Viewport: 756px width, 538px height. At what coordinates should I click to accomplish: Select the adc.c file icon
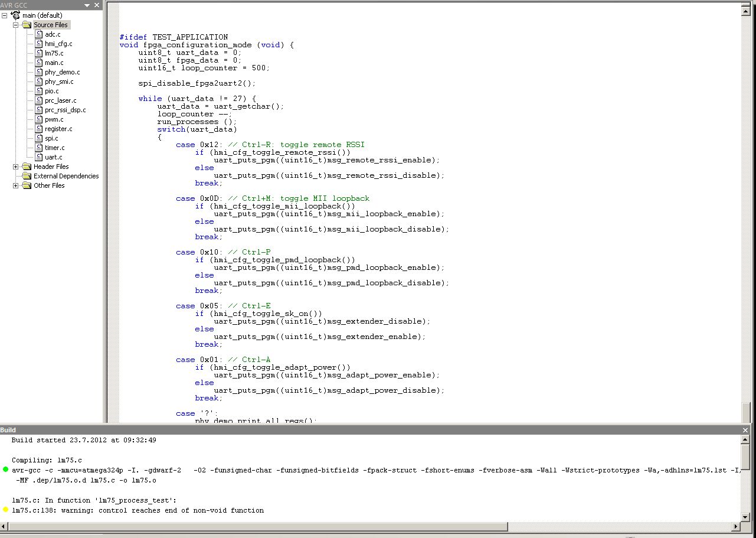[x=39, y=34]
